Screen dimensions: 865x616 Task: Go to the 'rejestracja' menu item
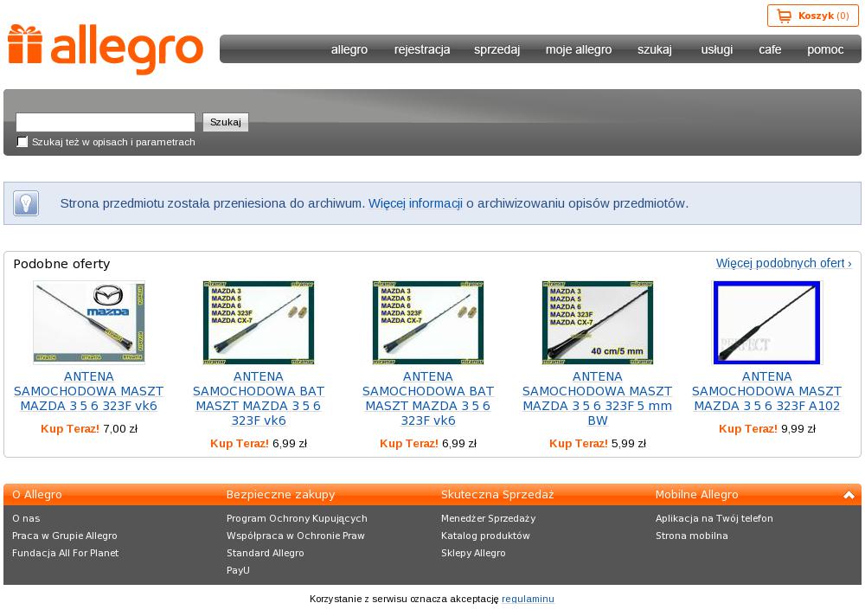pos(422,49)
